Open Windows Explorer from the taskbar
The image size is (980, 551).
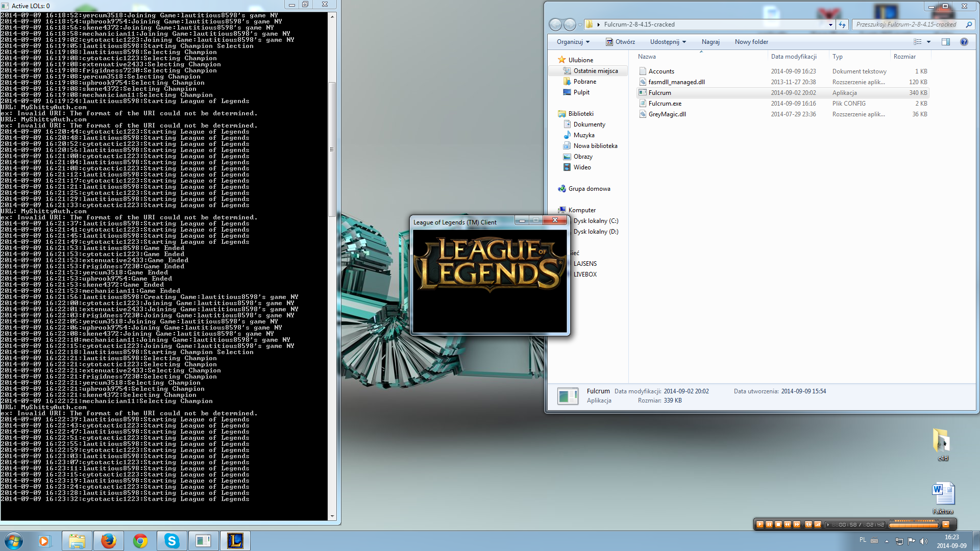click(x=77, y=541)
